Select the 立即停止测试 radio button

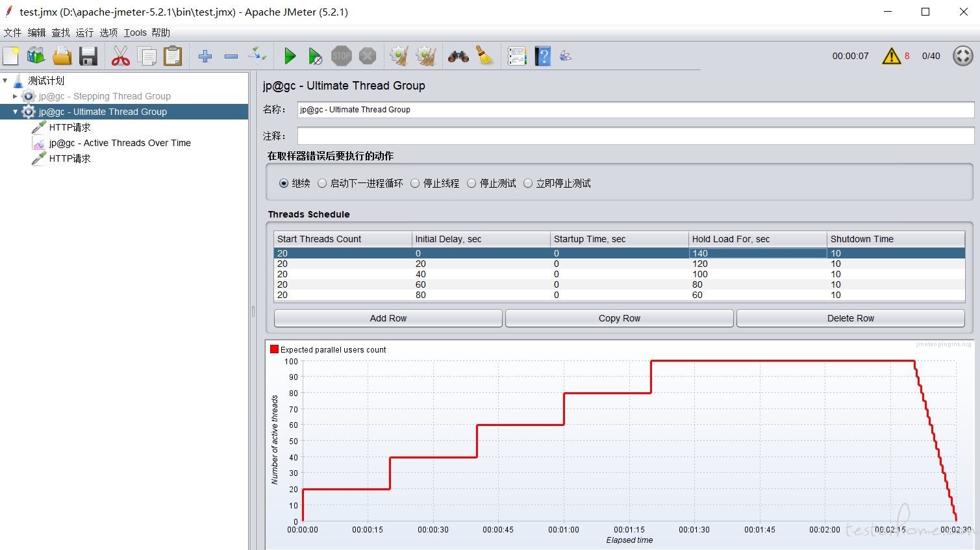coord(528,184)
